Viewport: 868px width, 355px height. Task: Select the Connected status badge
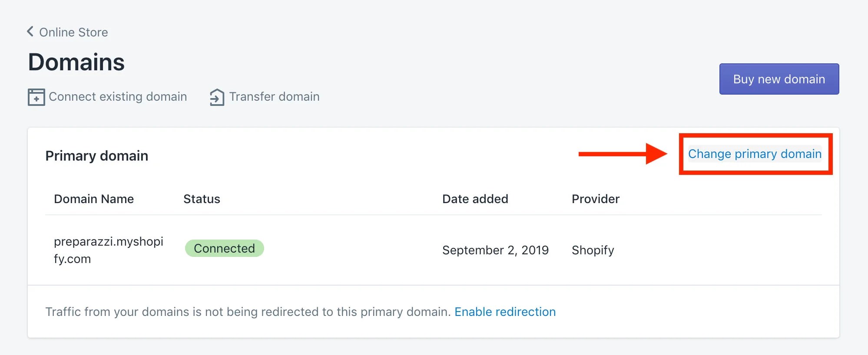tap(224, 248)
